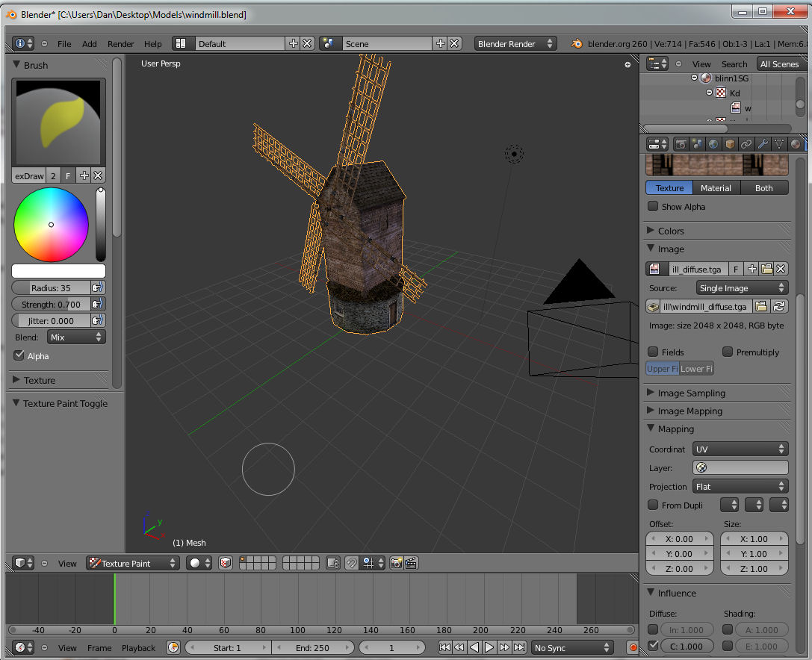Viewport: 812px width, 660px height.
Task: Click the Object Data triangle properties icon
Action: click(779, 143)
